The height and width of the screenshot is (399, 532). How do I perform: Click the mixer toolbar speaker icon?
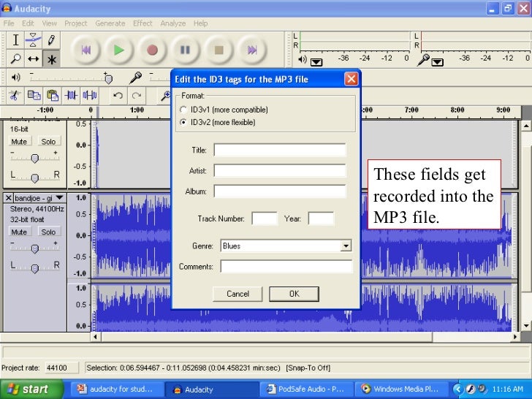pos(15,77)
